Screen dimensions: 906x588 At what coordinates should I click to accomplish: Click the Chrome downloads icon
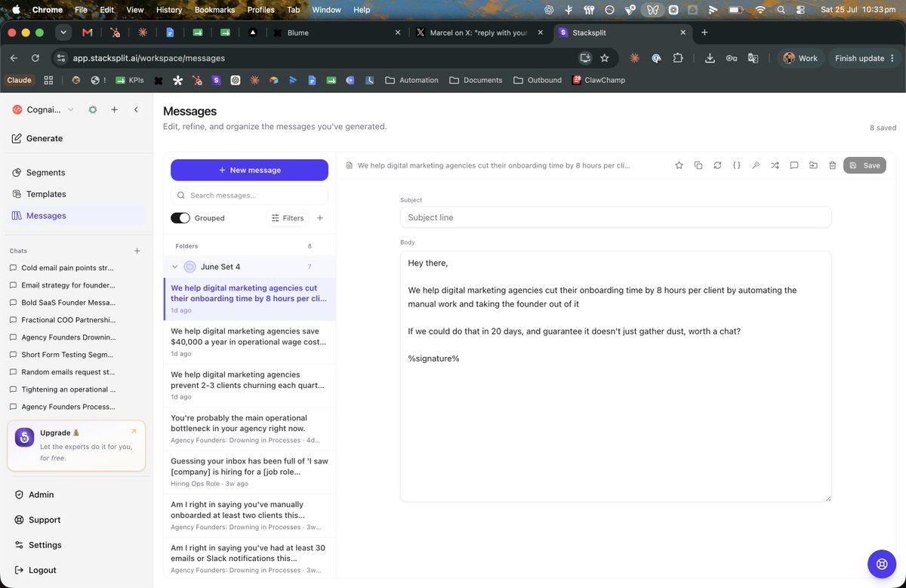point(710,58)
